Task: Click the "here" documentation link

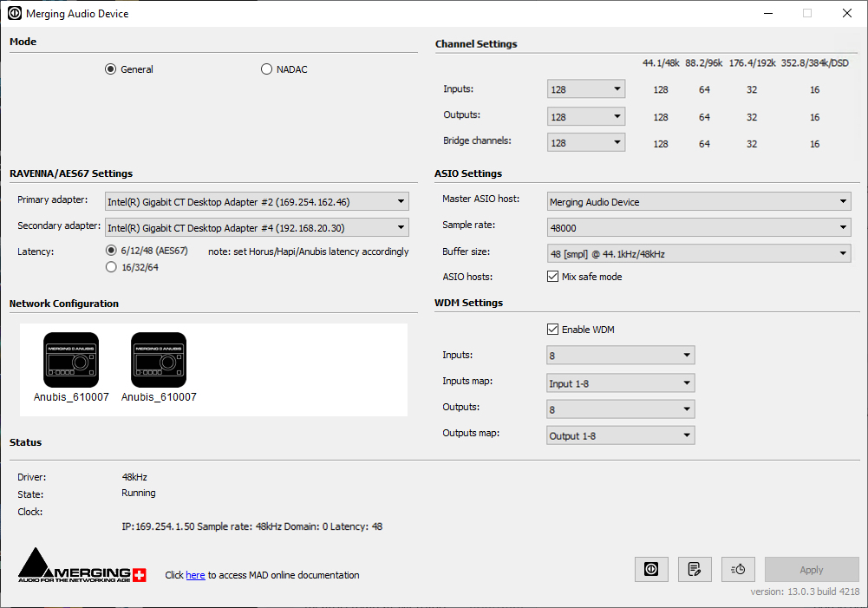Action: (x=195, y=575)
